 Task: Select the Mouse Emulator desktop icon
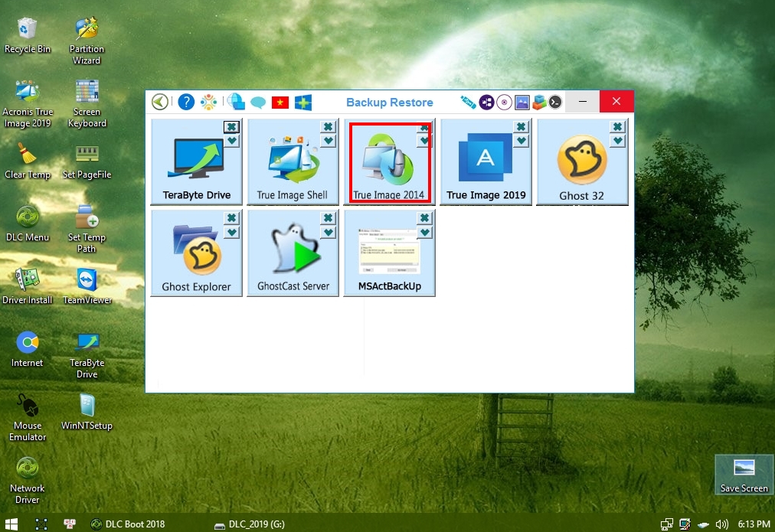[x=27, y=417]
